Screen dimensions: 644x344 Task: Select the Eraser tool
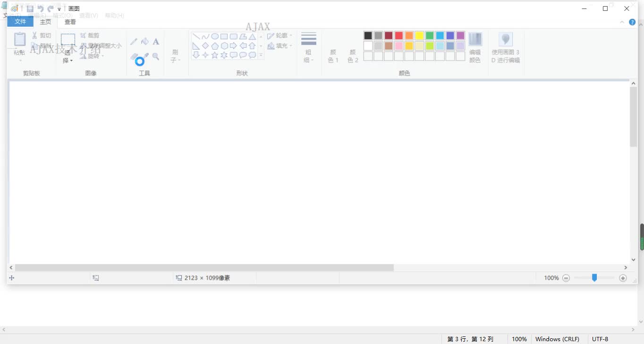point(134,57)
